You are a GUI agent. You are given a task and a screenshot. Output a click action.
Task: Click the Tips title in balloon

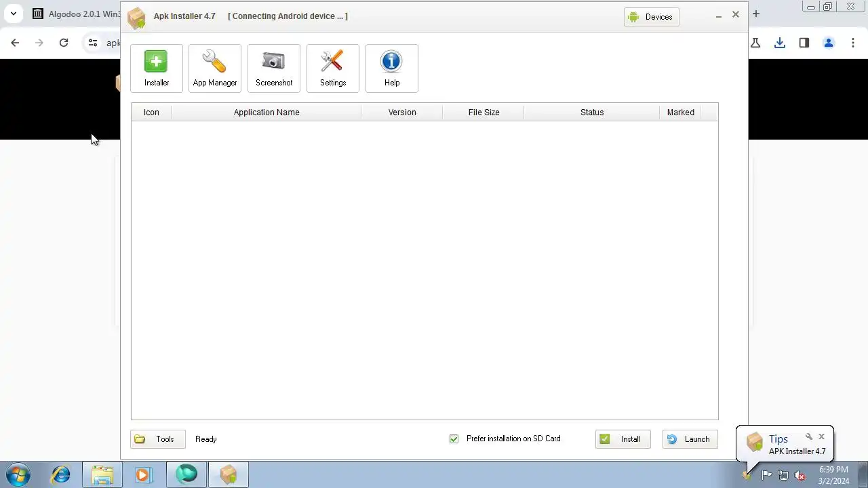778,439
